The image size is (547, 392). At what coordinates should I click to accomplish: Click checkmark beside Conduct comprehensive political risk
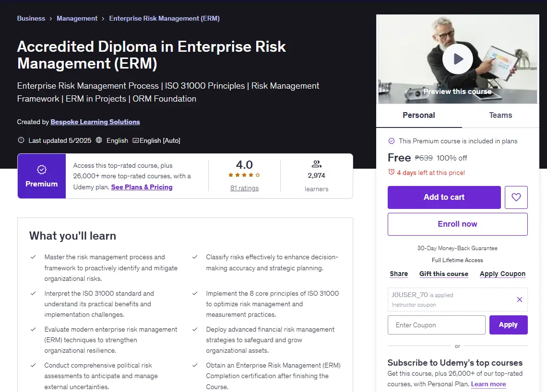click(33, 365)
